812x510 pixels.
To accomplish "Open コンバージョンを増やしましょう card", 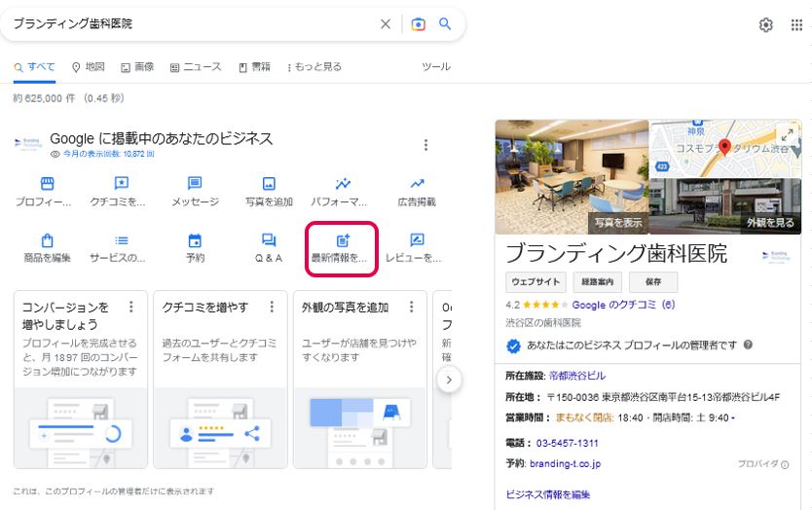I will [x=81, y=380].
